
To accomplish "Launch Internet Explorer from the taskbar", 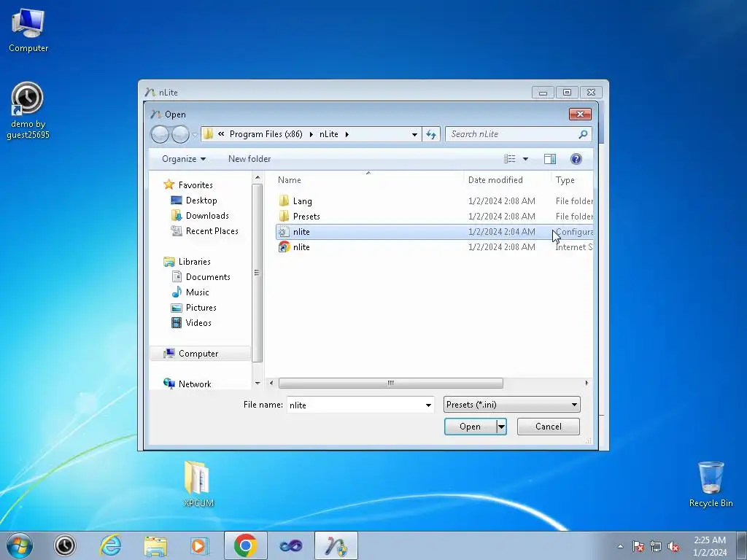I will tap(110, 545).
